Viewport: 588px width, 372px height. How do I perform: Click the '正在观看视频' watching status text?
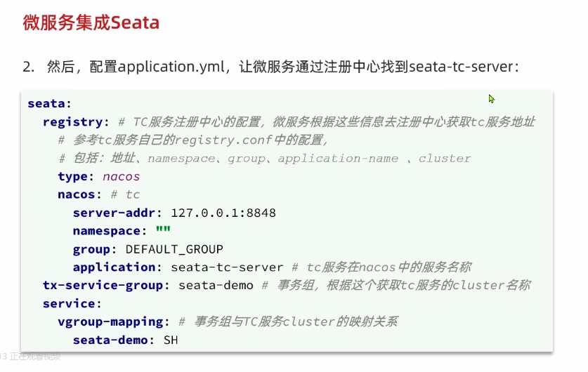[35, 357]
